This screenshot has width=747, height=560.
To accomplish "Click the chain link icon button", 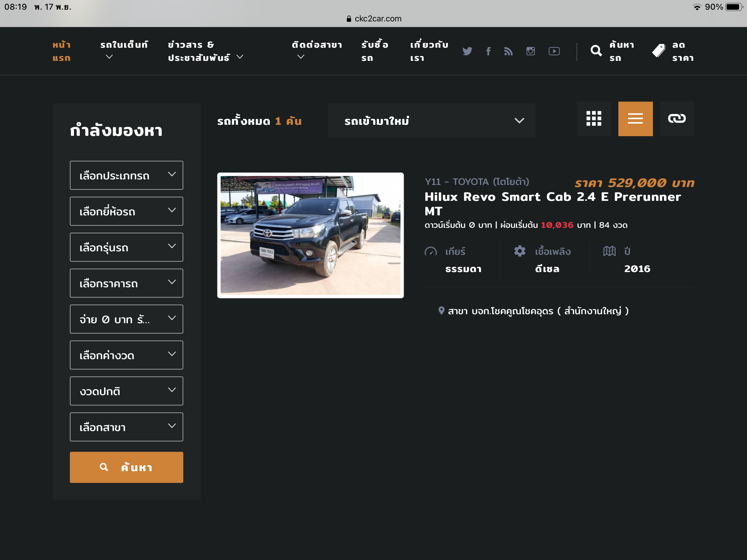I will [x=677, y=119].
